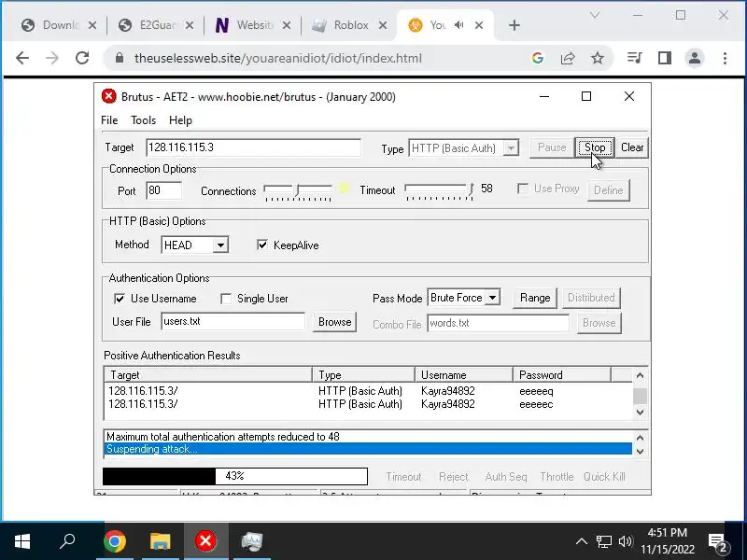747x560 pixels.
Task: Click the taskbar search magnifier
Action: coord(67,541)
